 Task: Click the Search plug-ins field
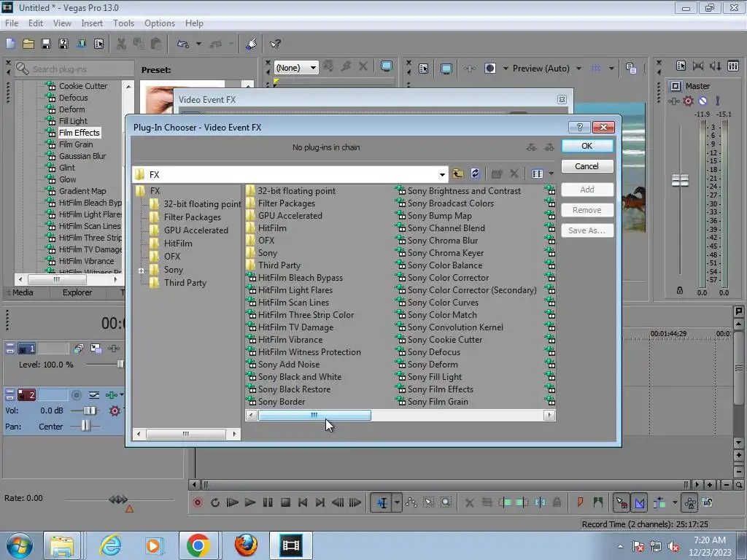coord(74,69)
